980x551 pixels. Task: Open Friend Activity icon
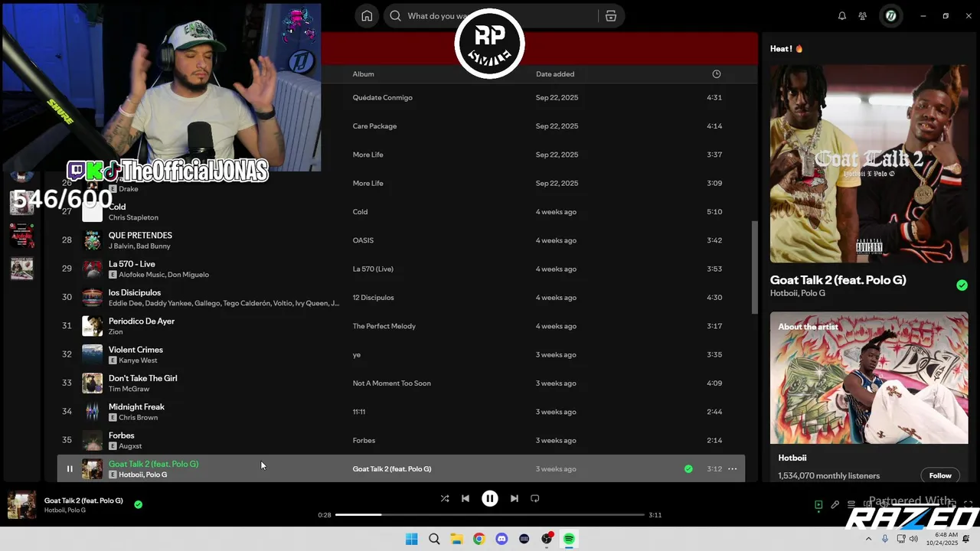point(863,16)
